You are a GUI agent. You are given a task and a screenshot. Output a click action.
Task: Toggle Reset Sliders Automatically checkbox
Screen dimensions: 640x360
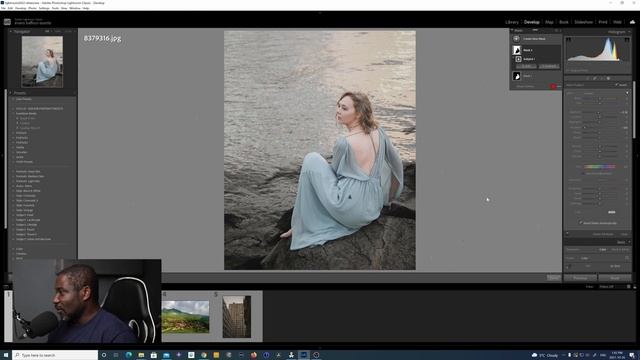tap(581, 223)
